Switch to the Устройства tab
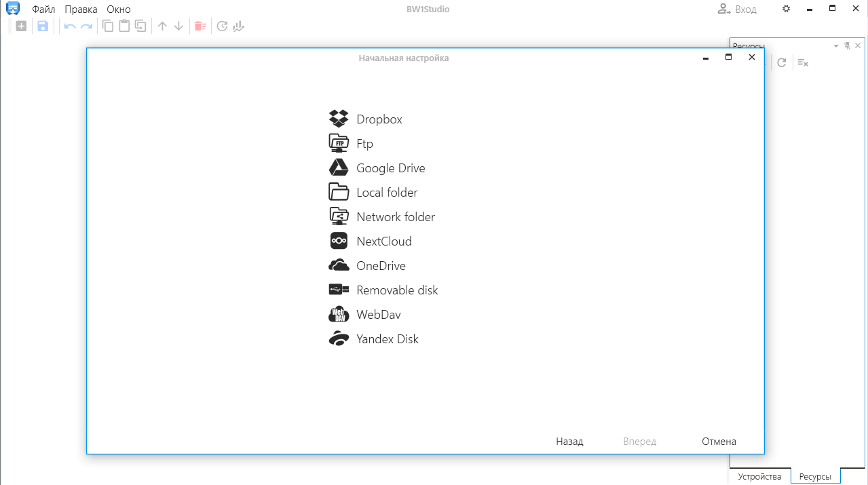Viewport: 868px width, 485px height. tap(759, 477)
